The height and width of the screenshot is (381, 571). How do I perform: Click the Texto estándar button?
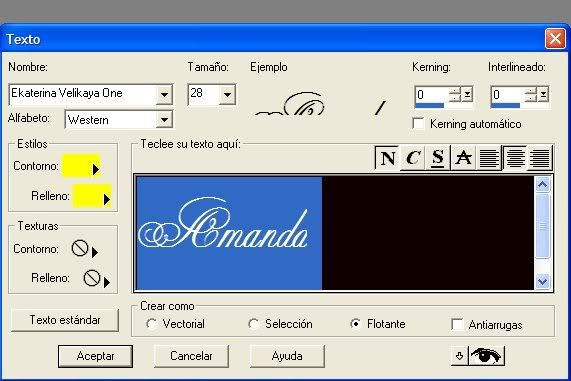point(65,320)
